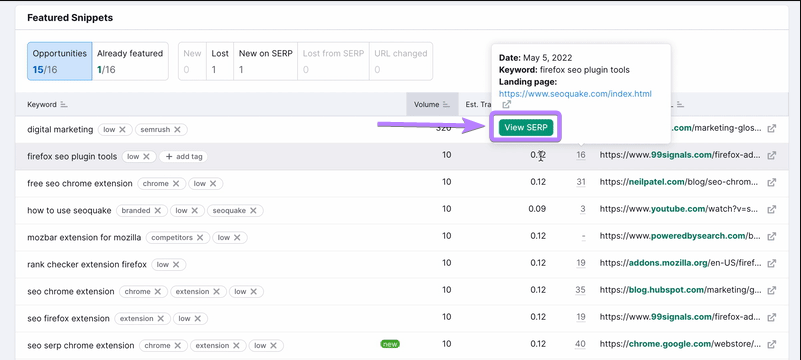Open addons.mozilla.org URL external link icon

coord(772,263)
